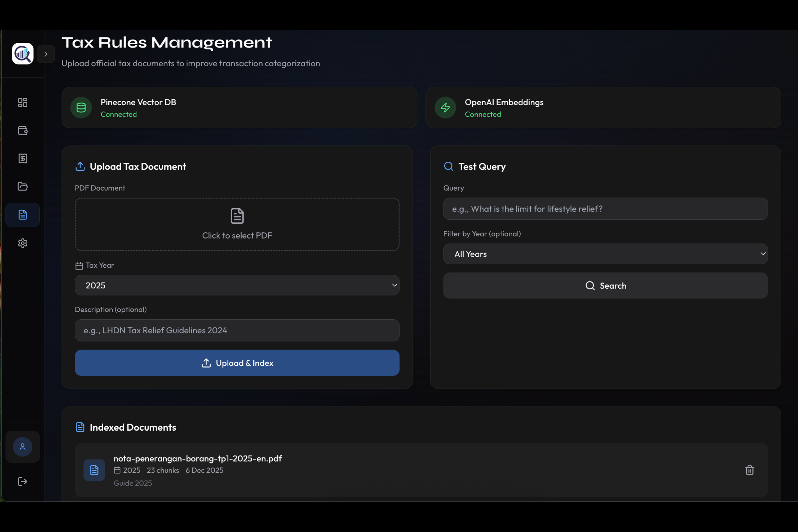Open the All Years filter dropdown

tap(605, 254)
